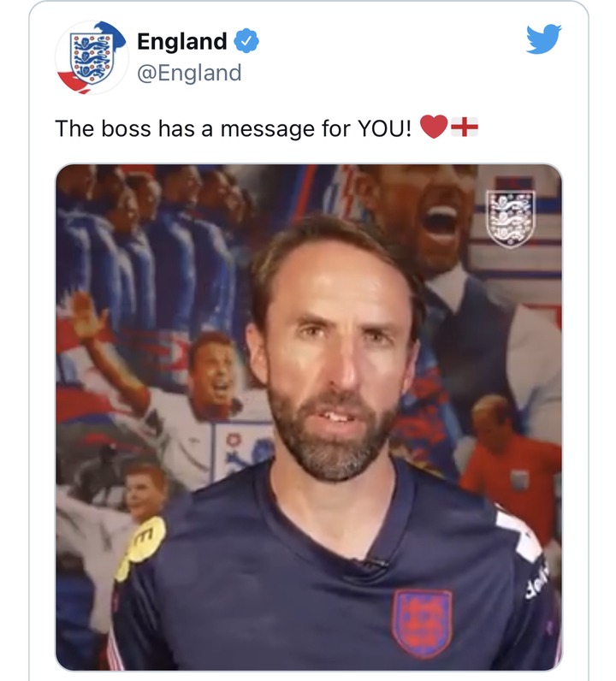Open the England display name link

point(182,41)
